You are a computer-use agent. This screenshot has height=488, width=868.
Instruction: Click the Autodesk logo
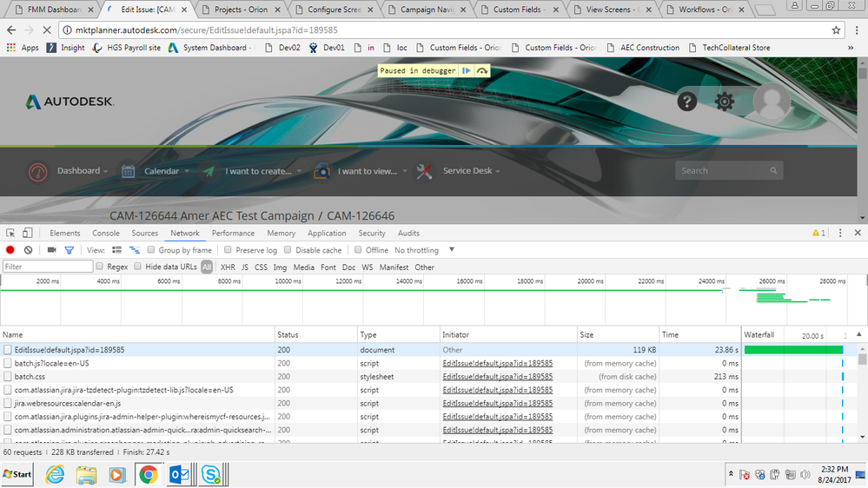[70, 102]
